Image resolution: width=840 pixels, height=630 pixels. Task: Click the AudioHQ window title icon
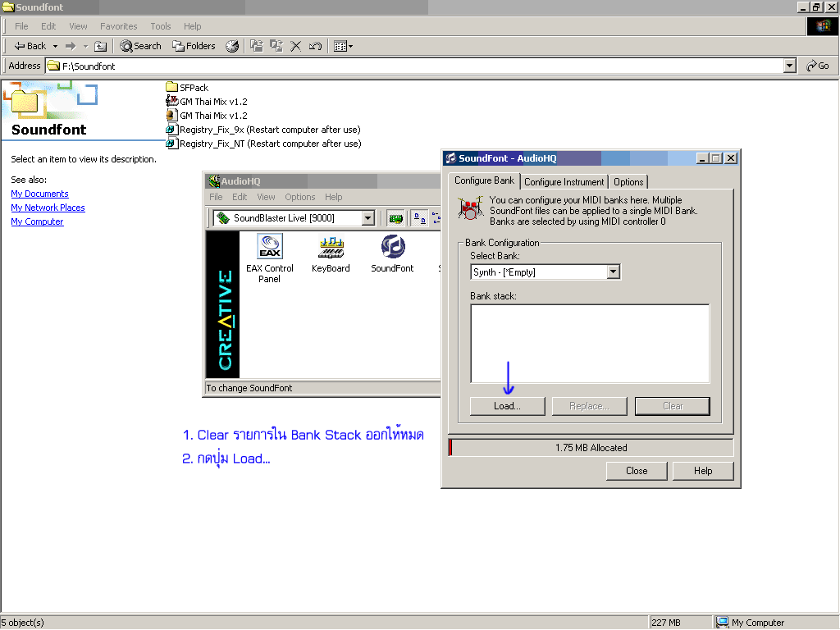214,180
